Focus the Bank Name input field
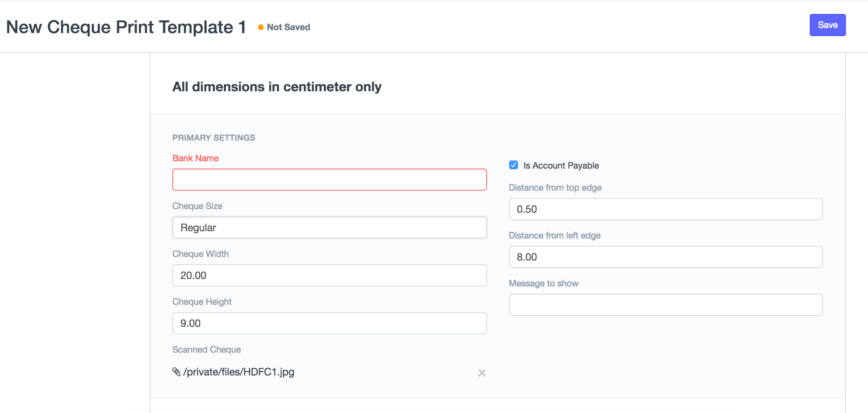 pyautogui.click(x=329, y=180)
